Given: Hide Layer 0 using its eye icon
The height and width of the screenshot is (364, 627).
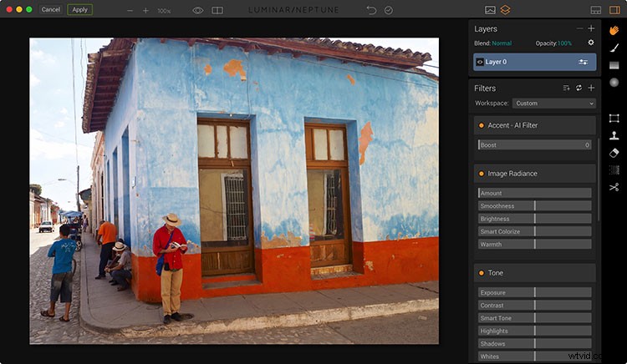Looking at the screenshot, I should [480, 62].
